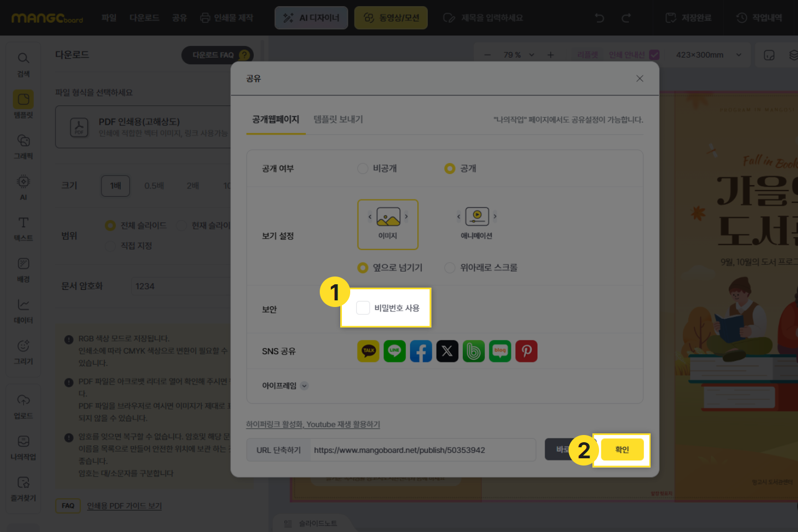Open the 다운로드 FAQ button

point(217,55)
